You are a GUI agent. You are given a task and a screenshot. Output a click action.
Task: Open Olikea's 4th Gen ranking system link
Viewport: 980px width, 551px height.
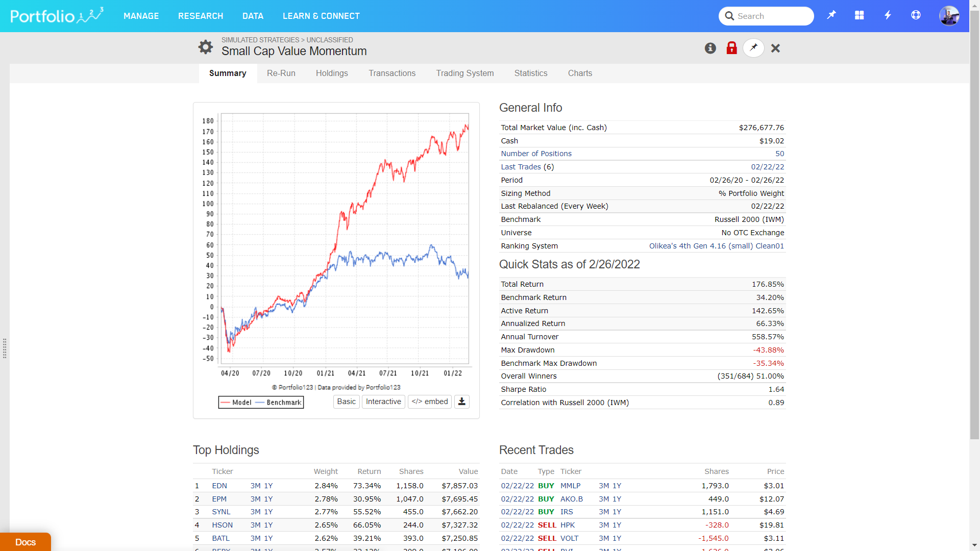tap(716, 246)
